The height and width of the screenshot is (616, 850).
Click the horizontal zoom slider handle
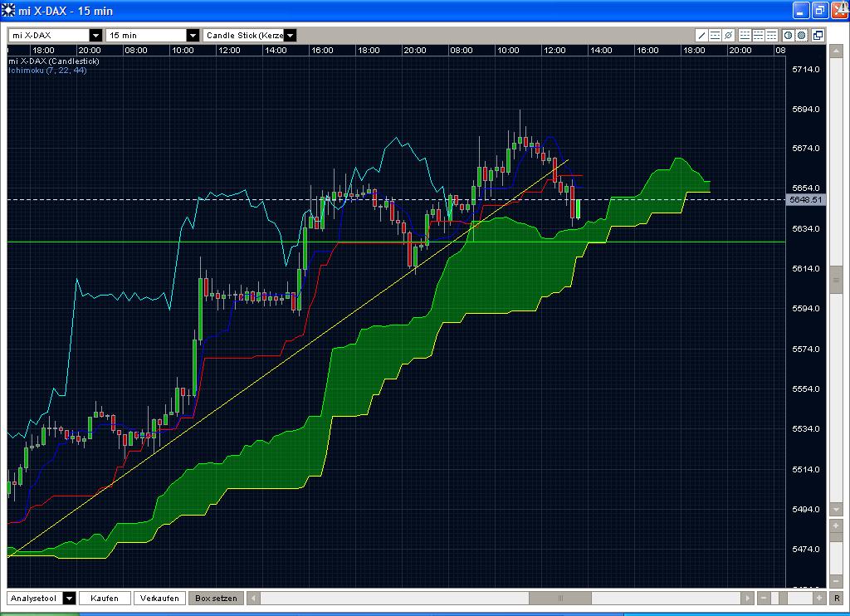783,598
